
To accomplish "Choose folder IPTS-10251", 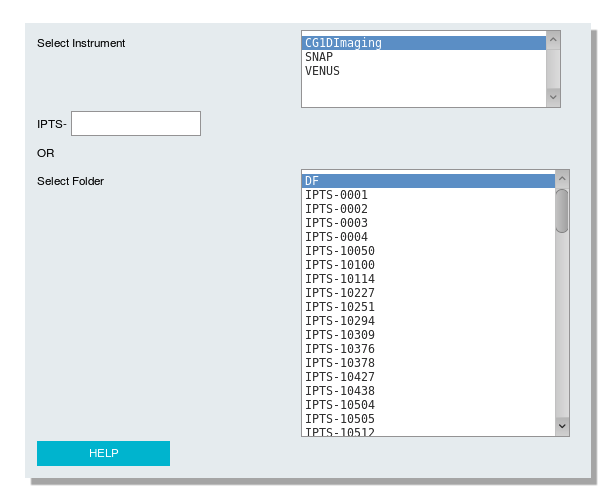I will 340,307.
